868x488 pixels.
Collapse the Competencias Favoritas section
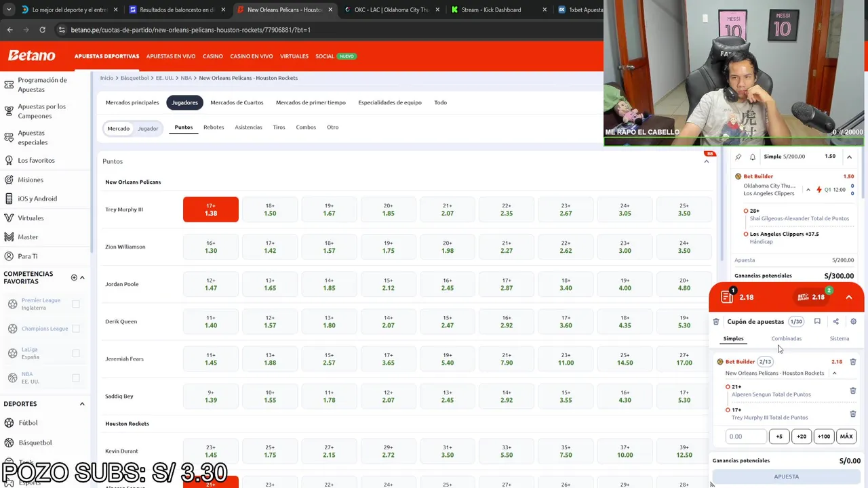(x=82, y=277)
